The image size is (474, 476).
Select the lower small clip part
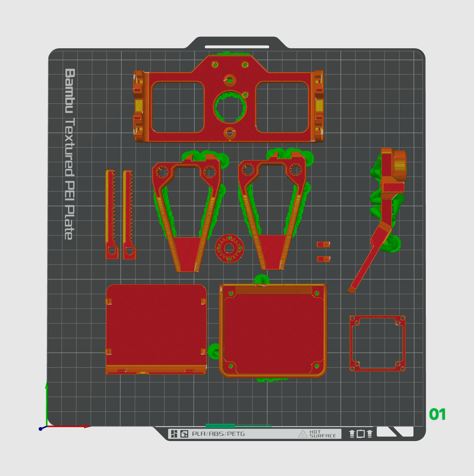point(324,259)
